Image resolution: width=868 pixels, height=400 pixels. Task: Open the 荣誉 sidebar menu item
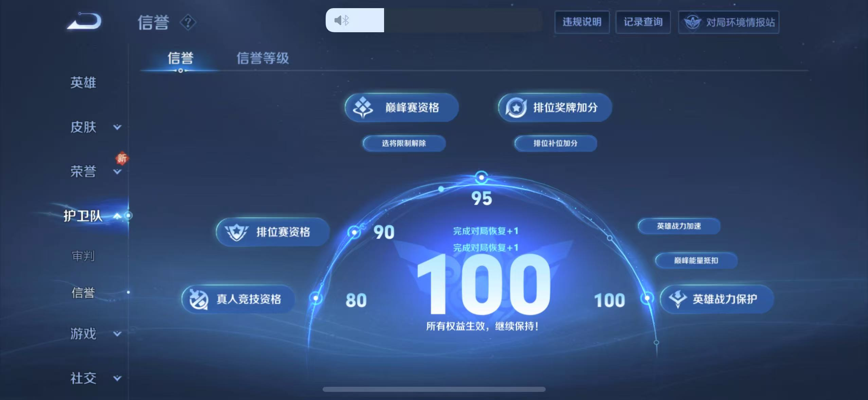[84, 172]
